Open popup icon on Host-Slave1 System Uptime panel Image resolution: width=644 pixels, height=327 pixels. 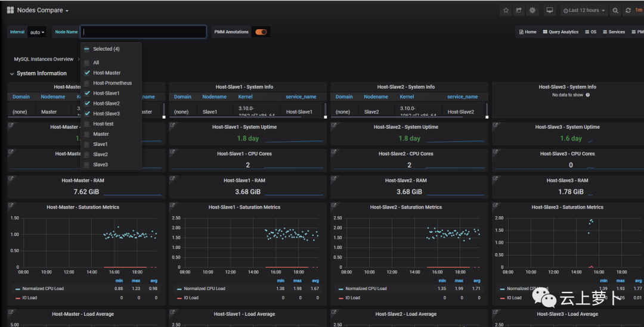coord(172,125)
